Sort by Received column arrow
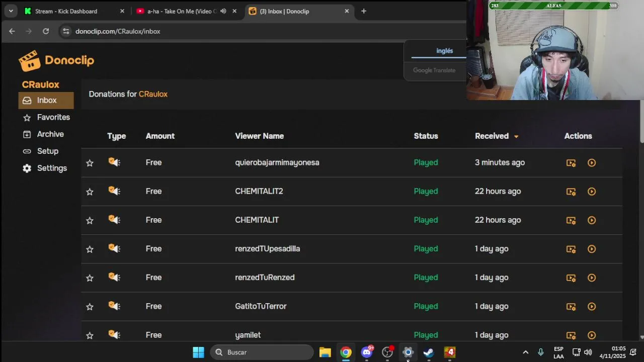644x362 pixels. [x=516, y=136]
